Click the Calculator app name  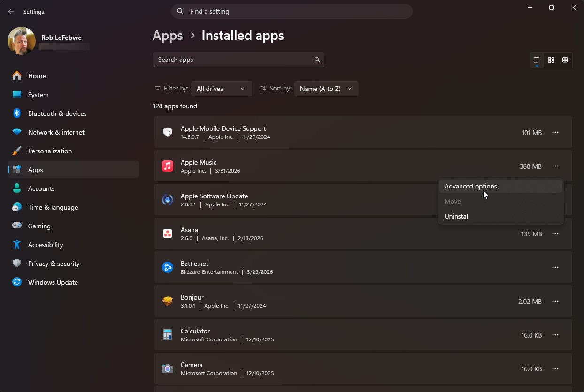click(195, 331)
